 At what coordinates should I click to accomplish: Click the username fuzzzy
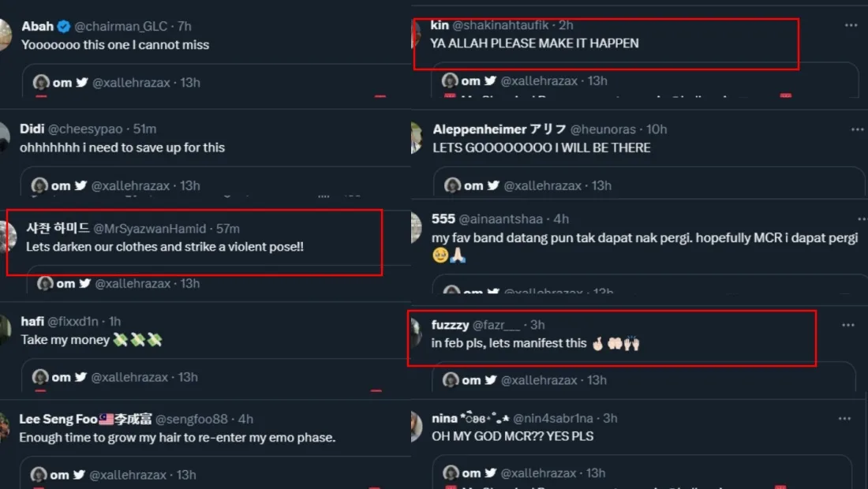pos(451,325)
